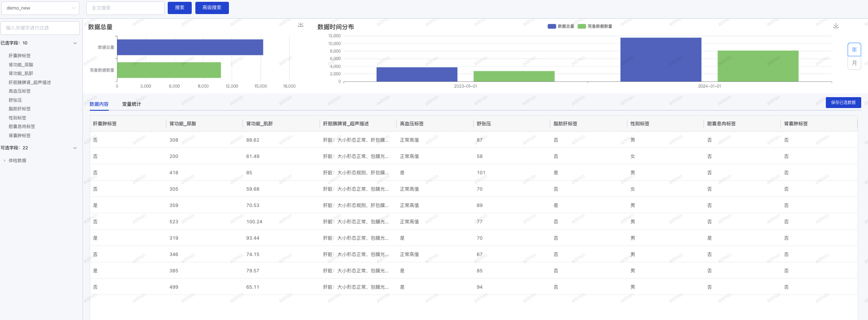868x320 pixels.
Task: Download the 数据总量 chart
Action: click(301, 25)
